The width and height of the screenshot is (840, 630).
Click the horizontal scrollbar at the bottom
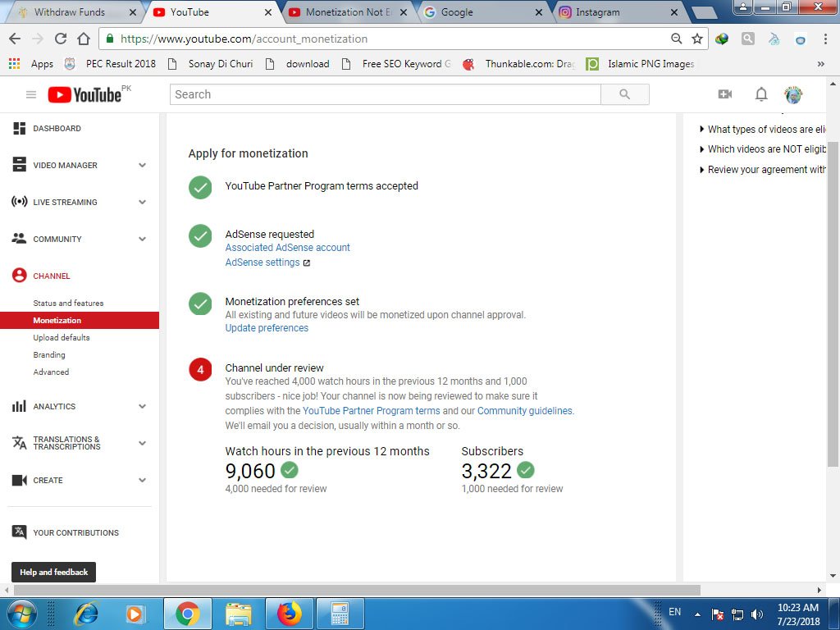(x=357, y=590)
